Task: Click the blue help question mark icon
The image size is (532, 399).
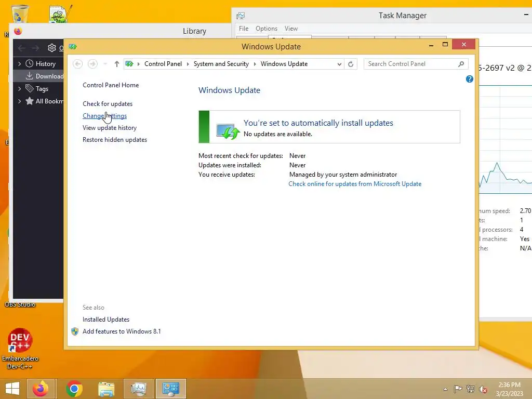Action: (x=469, y=79)
